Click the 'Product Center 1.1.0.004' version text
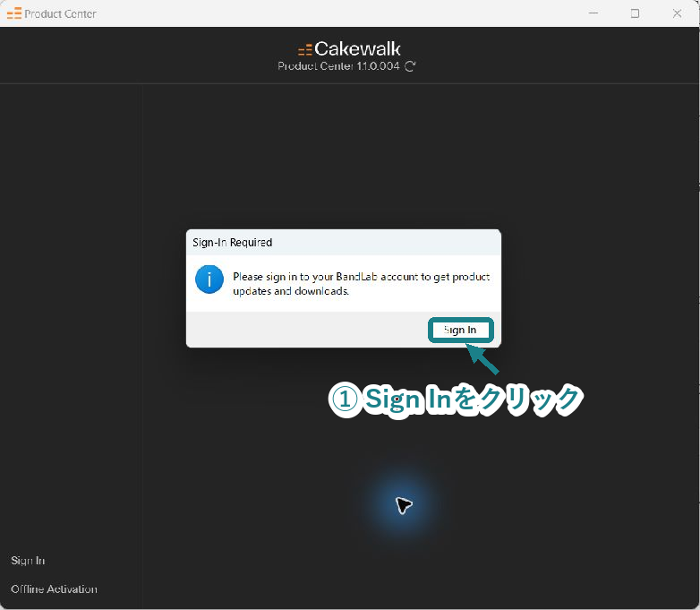Screen dimensions: 700x610 tap(338, 66)
